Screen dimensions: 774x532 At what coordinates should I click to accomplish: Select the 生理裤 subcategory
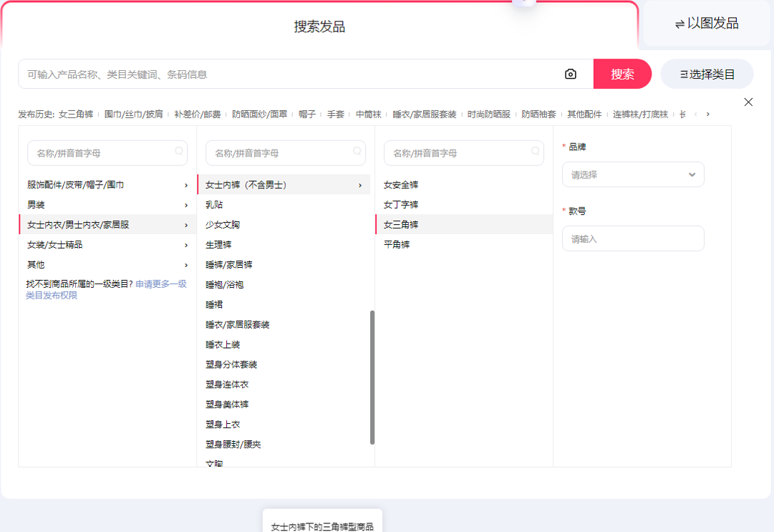(x=284, y=245)
